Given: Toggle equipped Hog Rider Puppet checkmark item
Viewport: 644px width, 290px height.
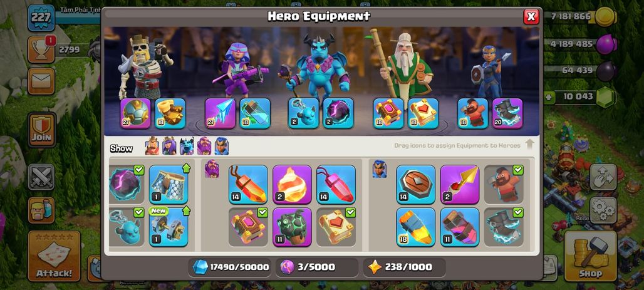Looking at the screenshot, I should [504, 184].
